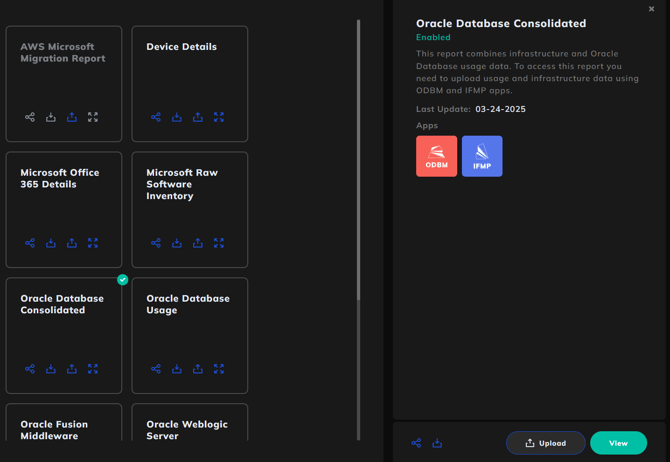Click upload icon on Microsoft Office 365 Details card
The image size is (670, 462).
(x=72, y=243)
